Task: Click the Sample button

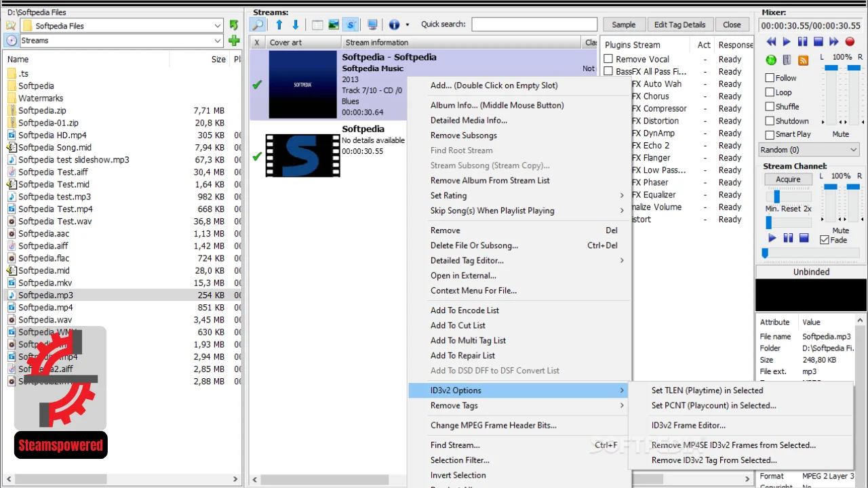Action: point(624,24)
